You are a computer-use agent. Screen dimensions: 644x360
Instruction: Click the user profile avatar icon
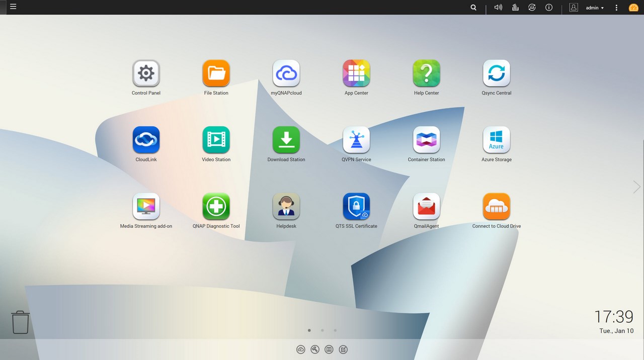pos(574,8)
